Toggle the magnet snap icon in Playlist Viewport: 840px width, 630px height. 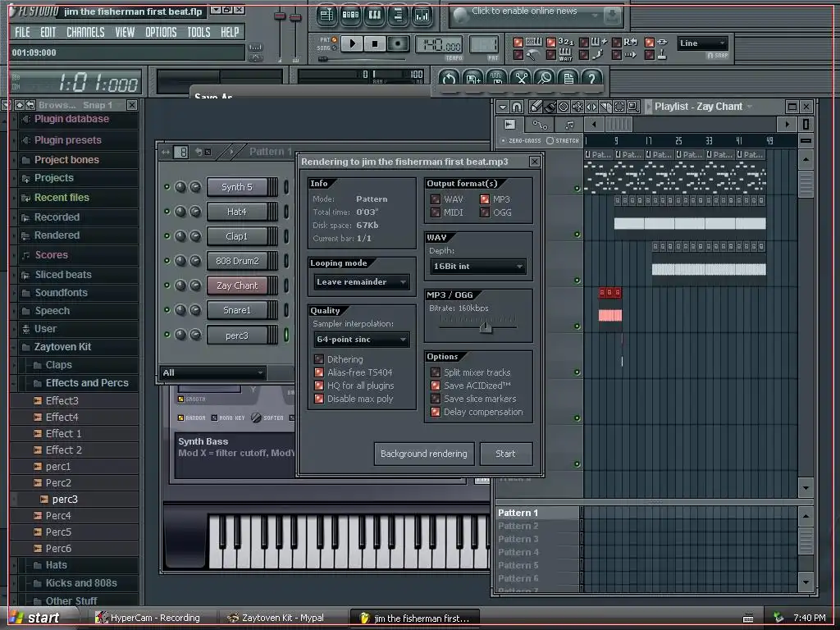coord(517,107)
